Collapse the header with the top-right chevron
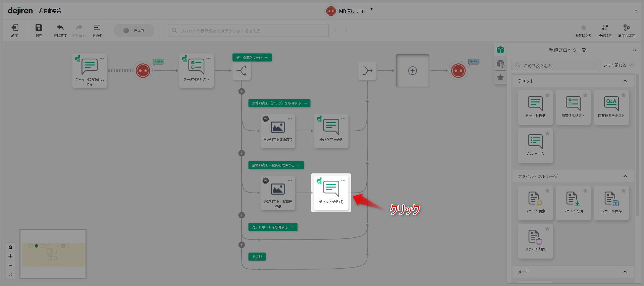644x286 pixels. 636,11
